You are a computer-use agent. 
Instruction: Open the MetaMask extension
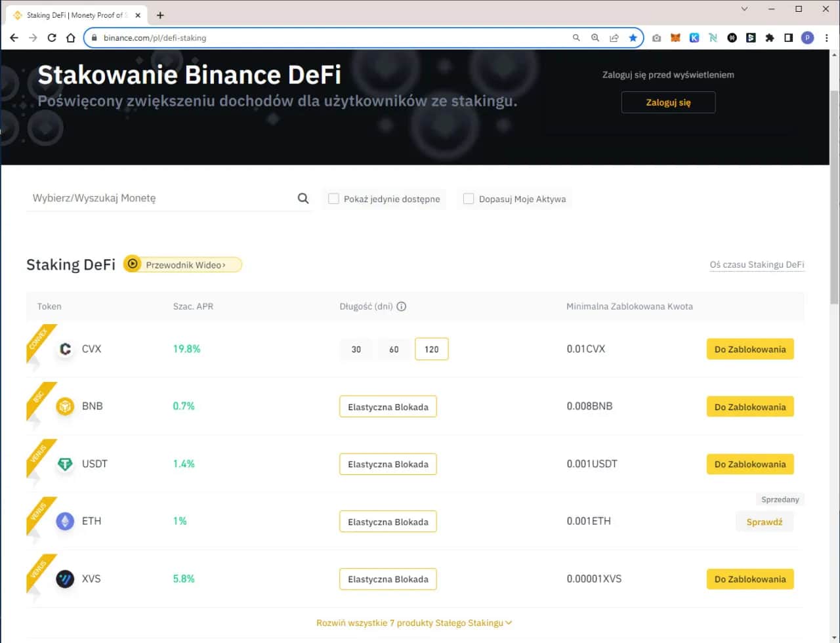point(675,37)
